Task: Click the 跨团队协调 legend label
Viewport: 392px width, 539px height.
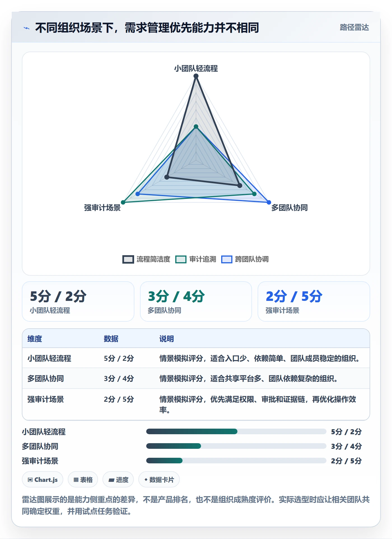Action: point(252,259)
